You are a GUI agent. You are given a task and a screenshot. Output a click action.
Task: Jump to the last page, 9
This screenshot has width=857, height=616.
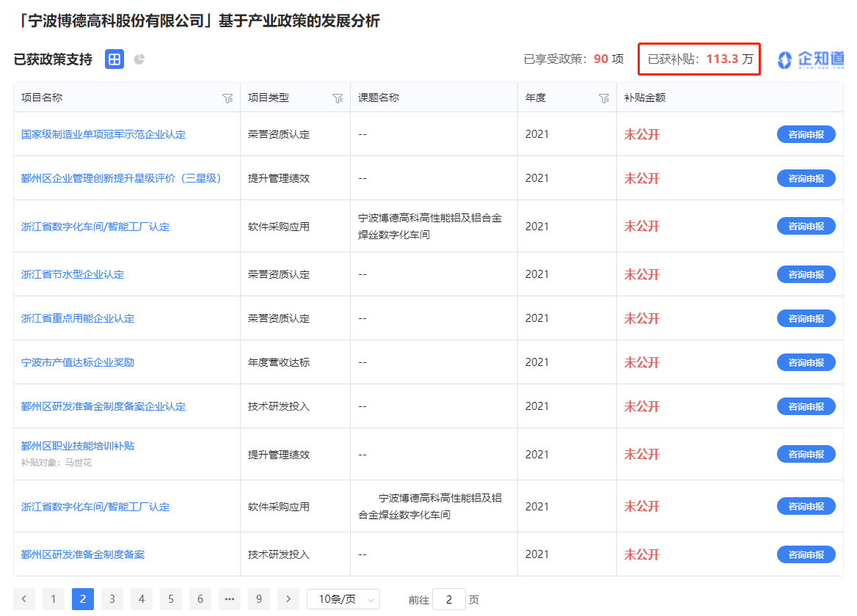[259, 599]
